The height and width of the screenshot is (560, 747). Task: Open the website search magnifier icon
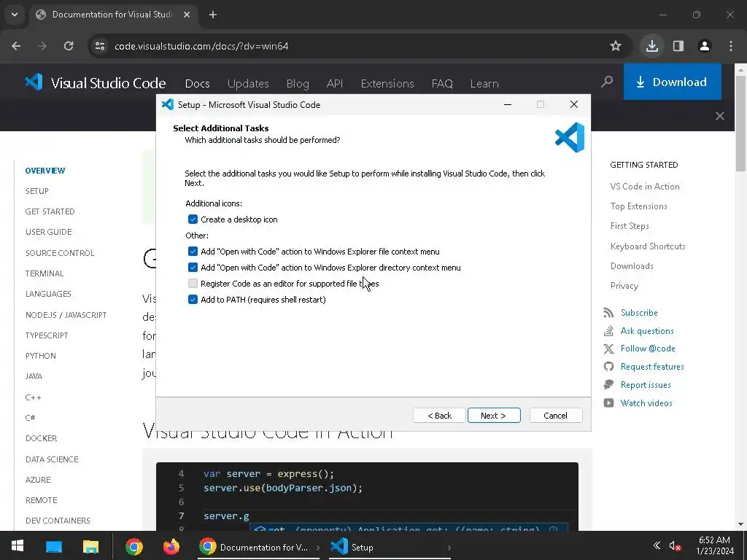tap(607, 82)
